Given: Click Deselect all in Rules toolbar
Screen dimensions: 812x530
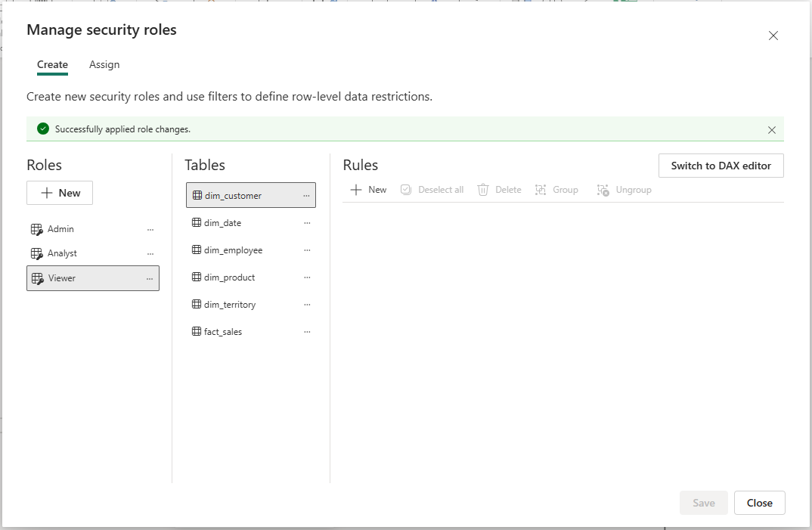Looking at the screenshot, I should [x=432, y=190].
